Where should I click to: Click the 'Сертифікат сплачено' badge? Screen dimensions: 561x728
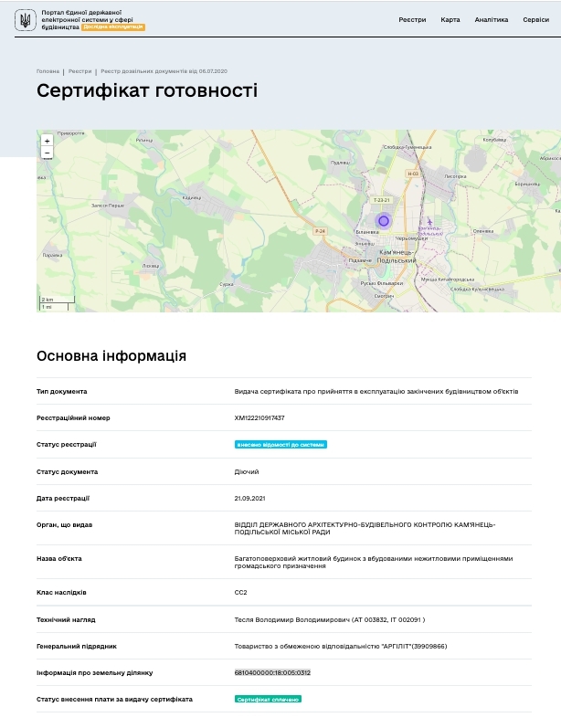pyautogui.click(x=268, y=699)
